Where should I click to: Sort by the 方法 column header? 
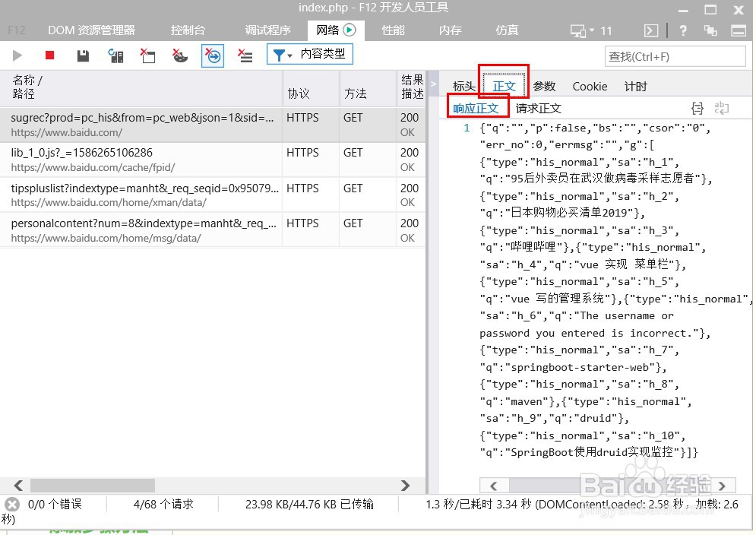[368, 87]
